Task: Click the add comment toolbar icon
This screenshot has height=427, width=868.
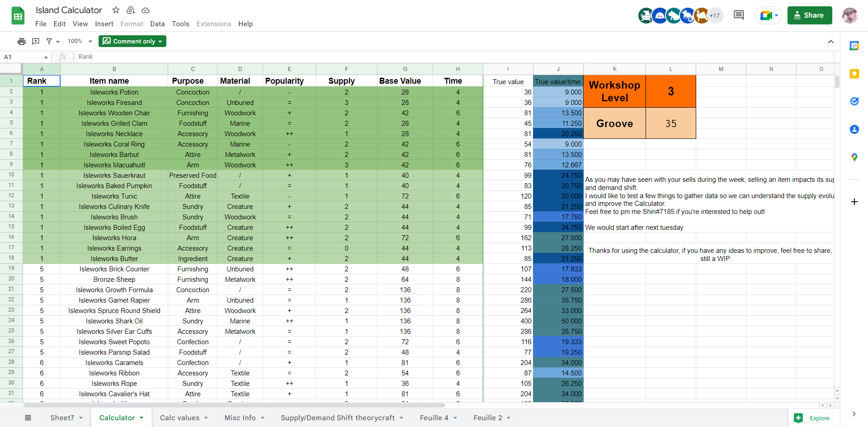Action: (36, 41)
